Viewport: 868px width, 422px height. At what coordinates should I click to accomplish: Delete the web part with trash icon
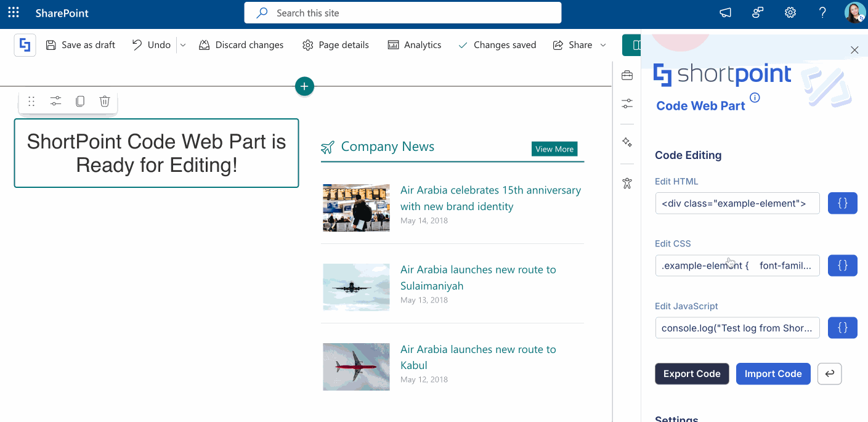105,102
